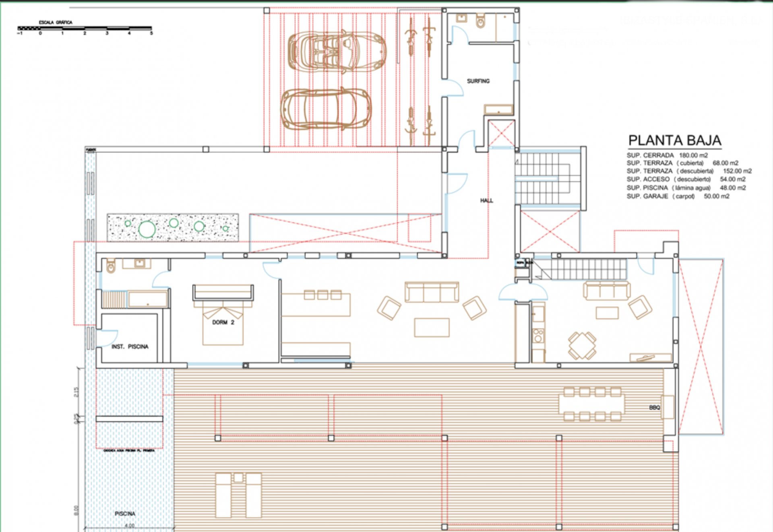
Task: Click the large green tree circle in planter
Action: pyautogui.click(x=147, y=229)
